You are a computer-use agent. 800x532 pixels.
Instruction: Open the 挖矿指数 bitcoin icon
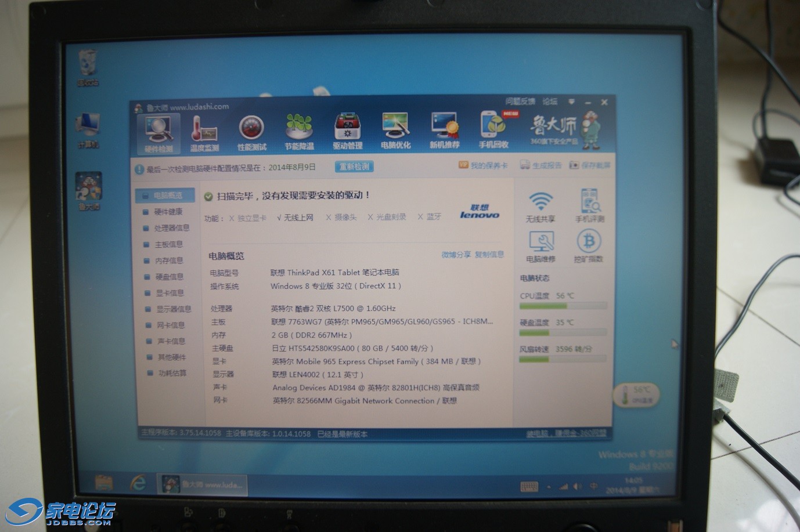(x=589, y=246)
